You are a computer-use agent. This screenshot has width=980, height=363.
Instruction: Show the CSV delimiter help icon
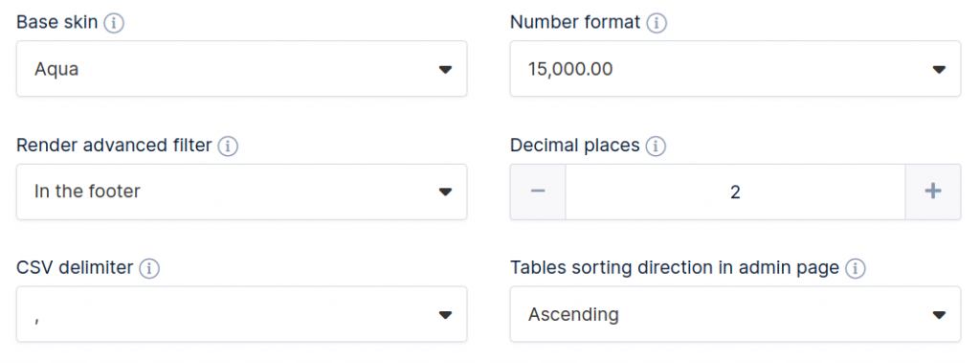click(148, 269)
